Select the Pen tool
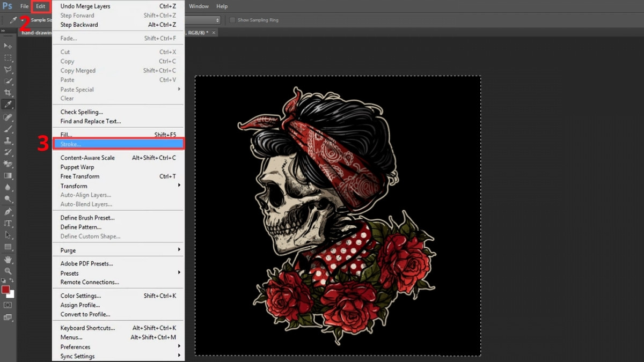Screen dimensions: 644x362 (x=8, y=212)
